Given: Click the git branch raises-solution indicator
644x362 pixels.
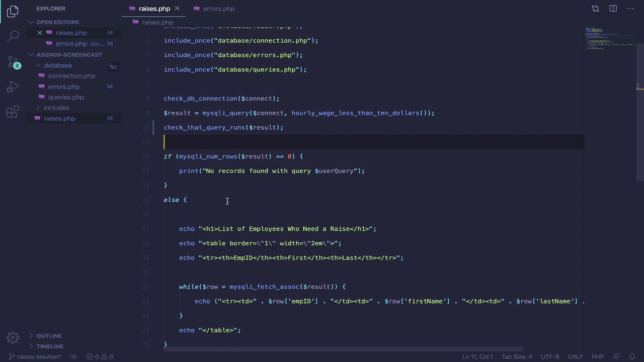Looking at the screenshot, I should click(35, 357).
